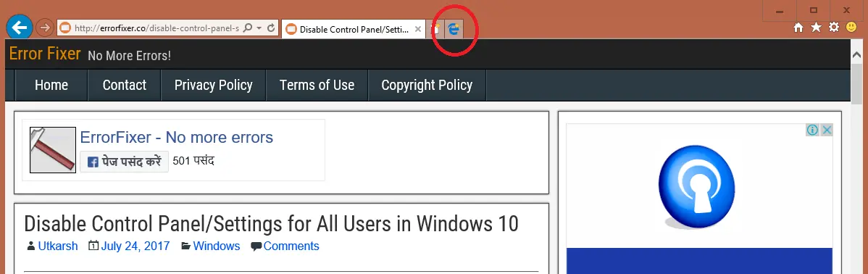Open the Terms of Use menu item
868x274 pixels.
click(x=317, y=85)
